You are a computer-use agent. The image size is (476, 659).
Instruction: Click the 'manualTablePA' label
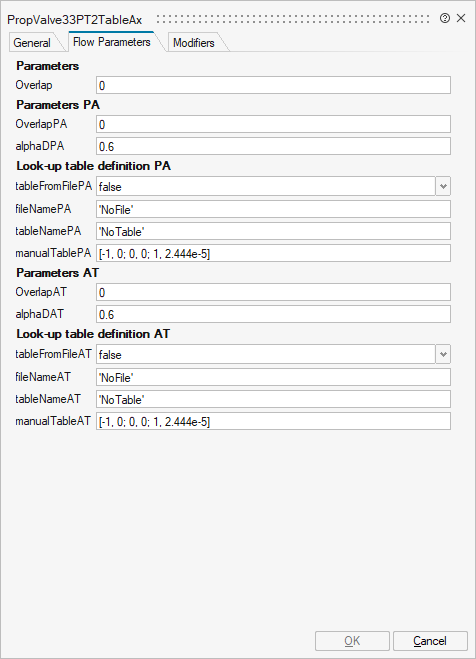53,253
